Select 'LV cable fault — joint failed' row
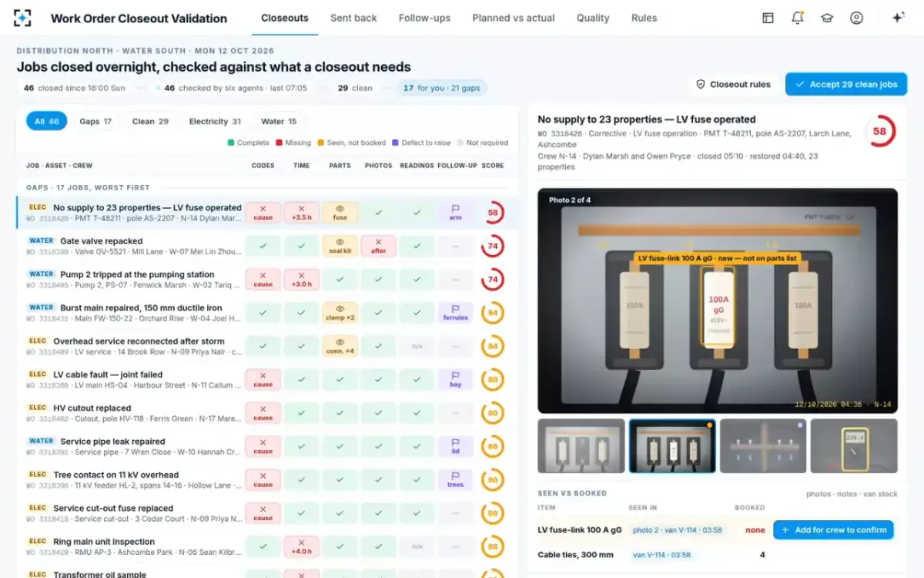 point(266,379)
